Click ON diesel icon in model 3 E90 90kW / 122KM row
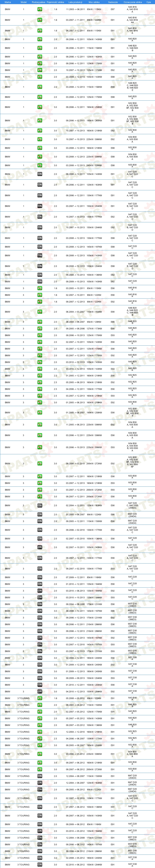Viewport: 155px width, 868px height. coord(39,515)
